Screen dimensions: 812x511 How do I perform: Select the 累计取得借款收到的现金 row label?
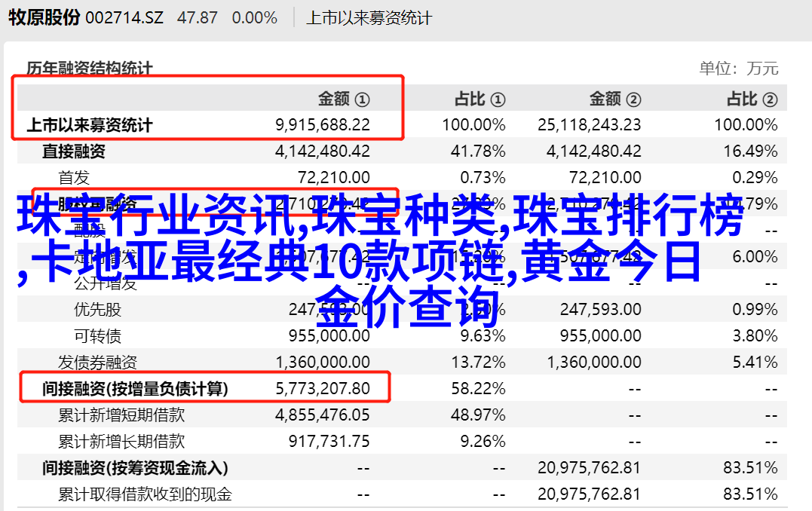pos(145,495)
